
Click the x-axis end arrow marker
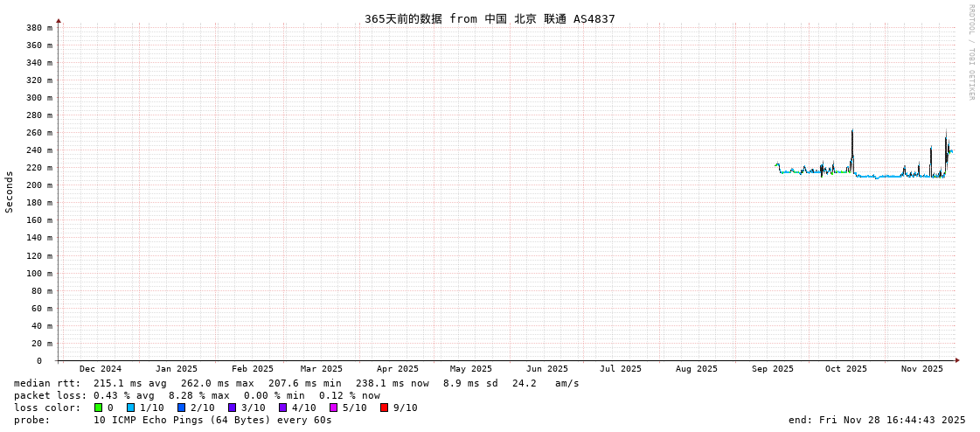pos(957,360)
